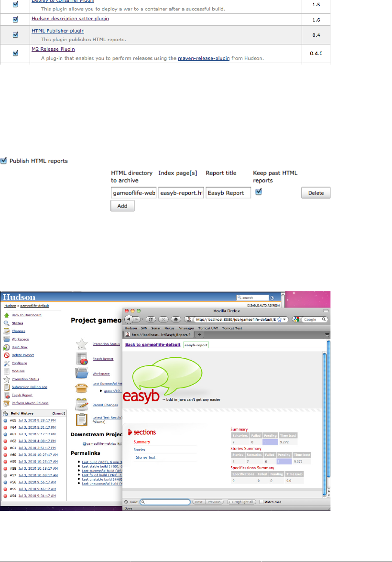Viewport: 392px width, 562px height.
Task: Open the maven-release-plugin link
Action: pyautogui.click(x=204, y=58)
